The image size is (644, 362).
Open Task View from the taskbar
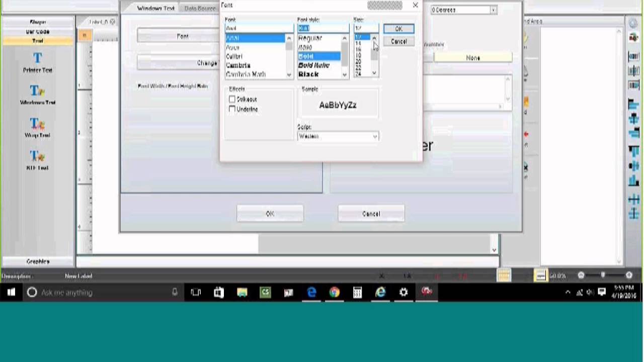[x=196, y=292]
